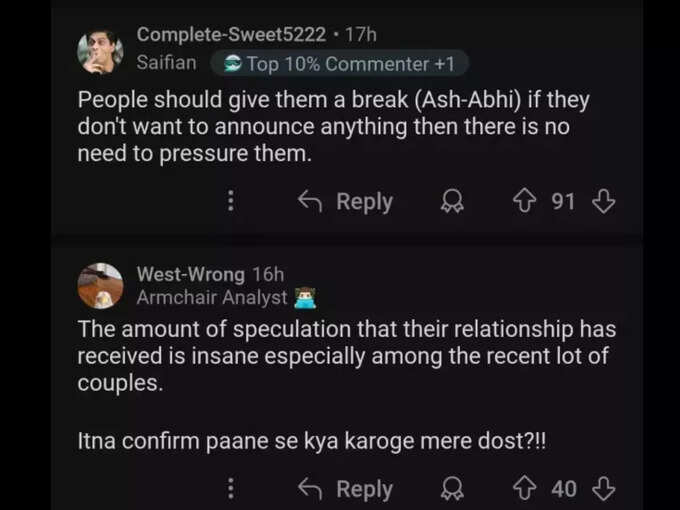Image resolution: width=680 pixels, height=510 pixels.
Task: Reply to the Complete-Sweet5222 comment
Action: point(345,202)
